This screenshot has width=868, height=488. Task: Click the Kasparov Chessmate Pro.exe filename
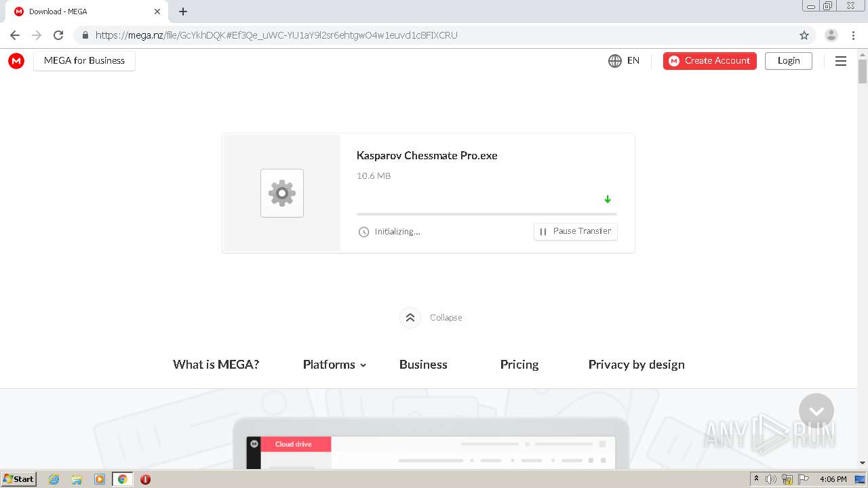[427, 156]
